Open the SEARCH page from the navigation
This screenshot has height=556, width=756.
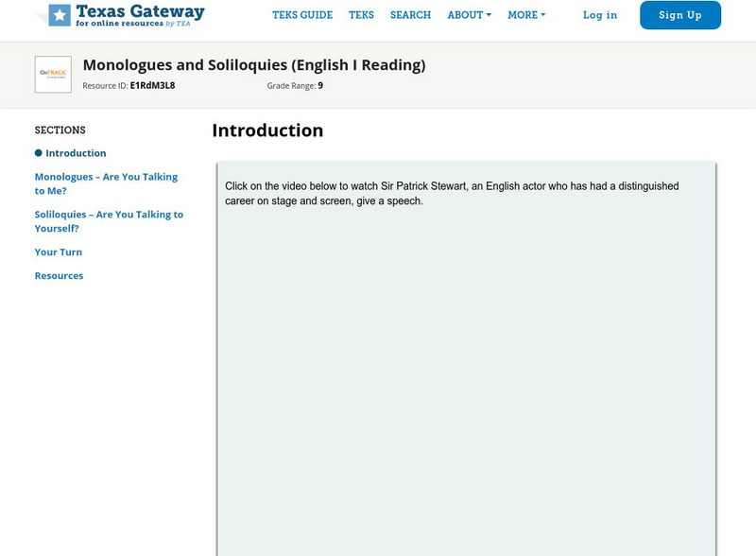410,15
